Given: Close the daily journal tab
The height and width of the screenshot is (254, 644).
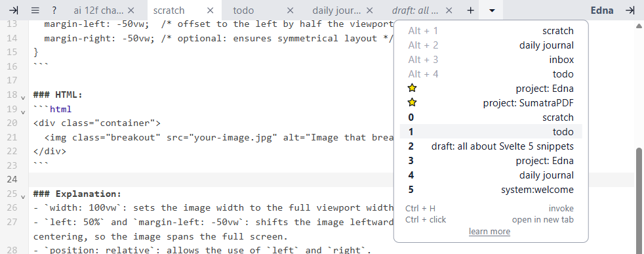Looking at the screenshot, I should click(x=370, y=11).
